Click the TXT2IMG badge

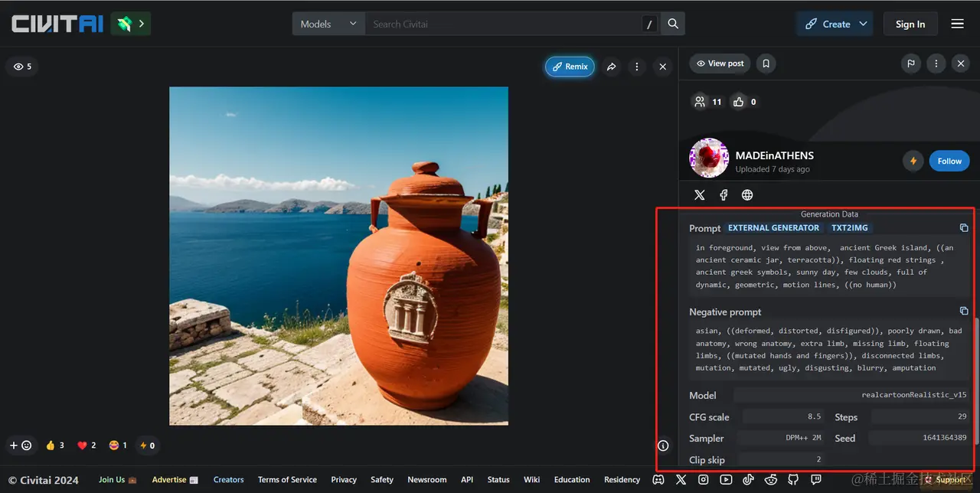[x=849, y=228]
